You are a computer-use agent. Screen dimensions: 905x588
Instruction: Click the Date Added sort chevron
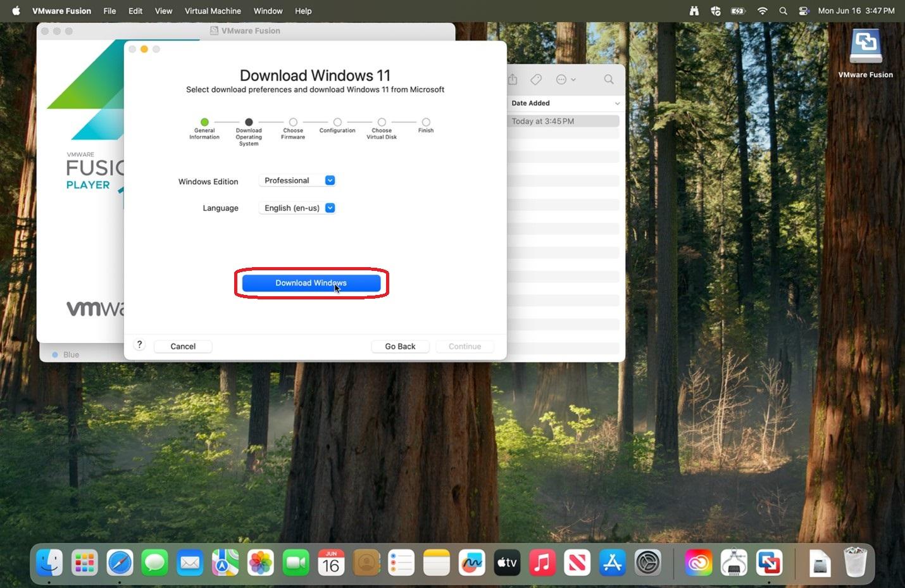tap(617, 103)
